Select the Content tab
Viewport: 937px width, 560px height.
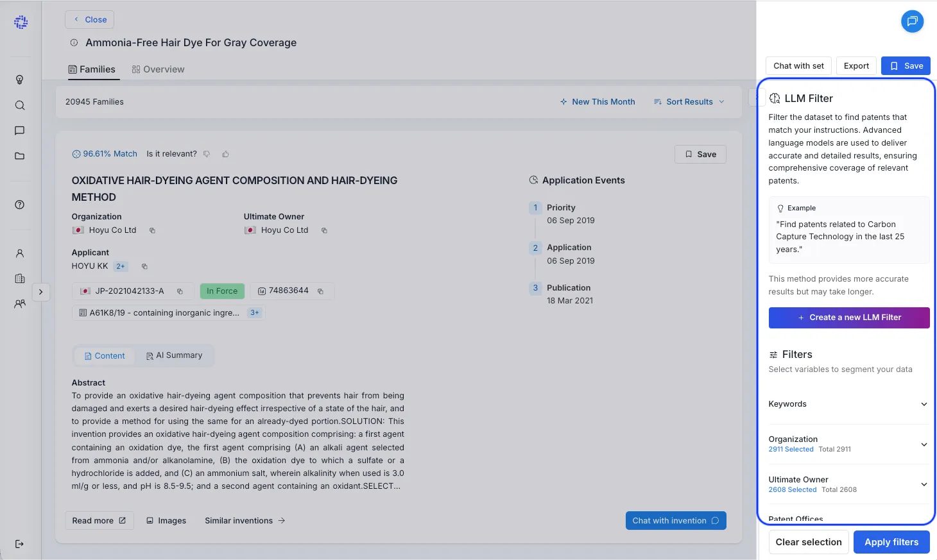105,356
